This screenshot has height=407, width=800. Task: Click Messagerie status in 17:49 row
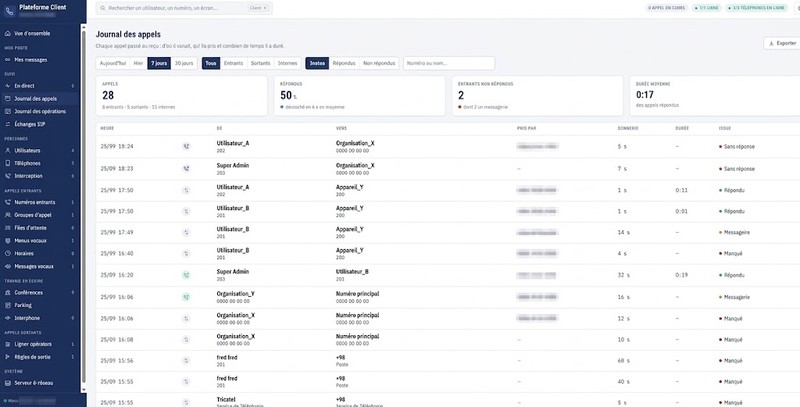(x=737, y=233)
